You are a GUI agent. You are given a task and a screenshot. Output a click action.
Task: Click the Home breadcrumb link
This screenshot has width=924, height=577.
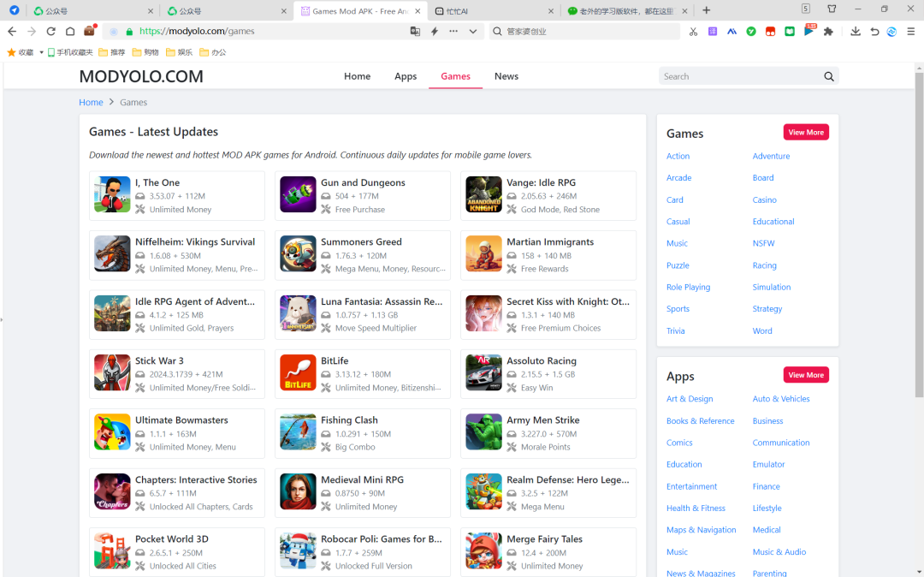(x=91, y=103)
